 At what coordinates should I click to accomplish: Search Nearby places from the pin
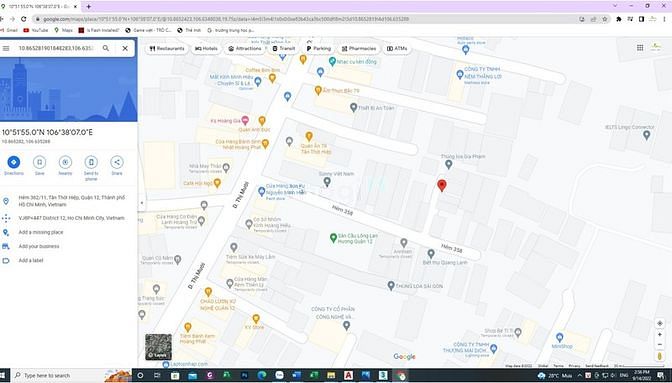[65, 162]
